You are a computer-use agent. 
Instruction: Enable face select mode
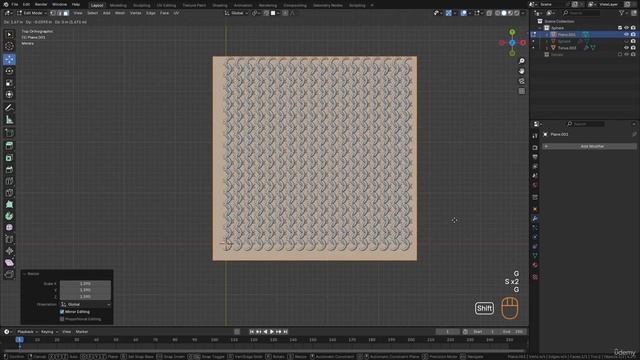(66, 13)
